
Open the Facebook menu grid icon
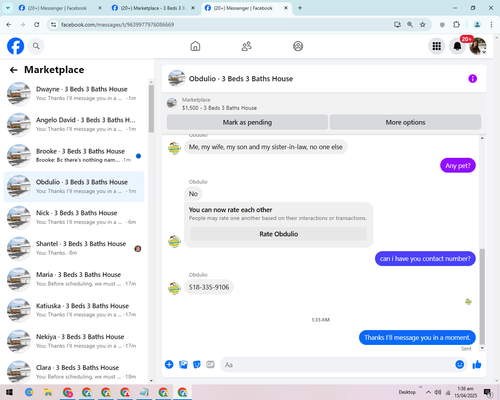pyautogui.click(x=437, y=46)
